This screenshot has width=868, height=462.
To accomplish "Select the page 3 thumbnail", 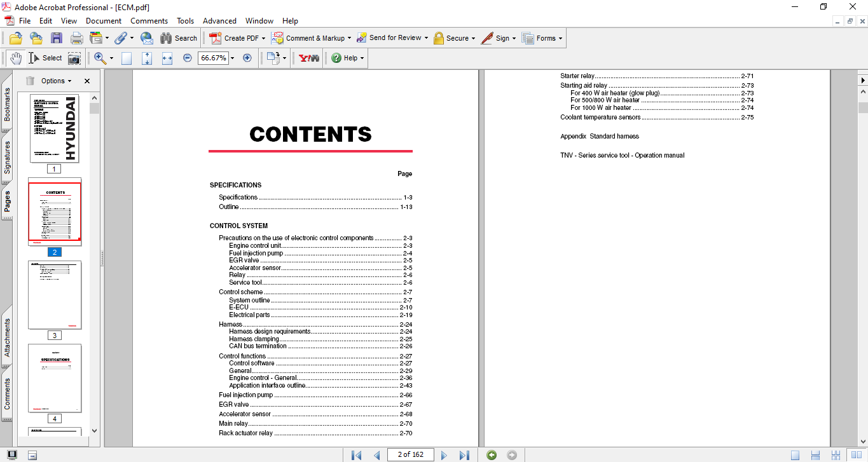I will (55, 295).
